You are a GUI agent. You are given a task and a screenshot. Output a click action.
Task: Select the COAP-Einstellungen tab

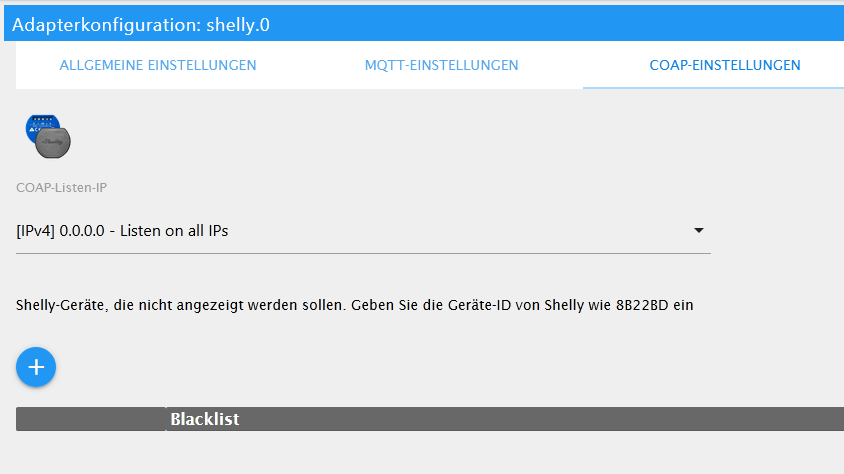(x=725, y=65)
